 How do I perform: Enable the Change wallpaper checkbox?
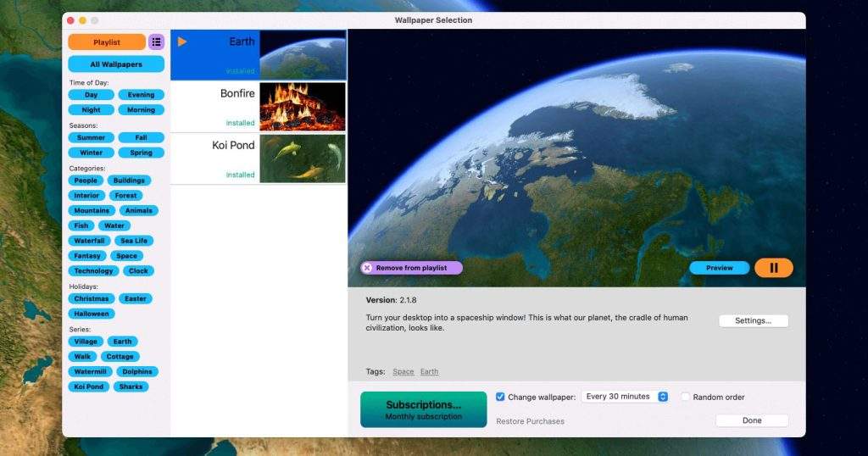click(500, 397)
